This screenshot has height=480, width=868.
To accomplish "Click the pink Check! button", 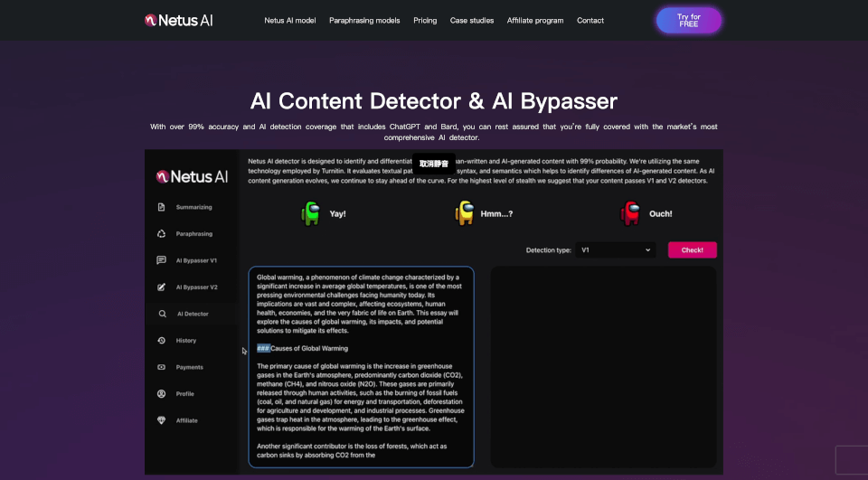I will 692,250.
